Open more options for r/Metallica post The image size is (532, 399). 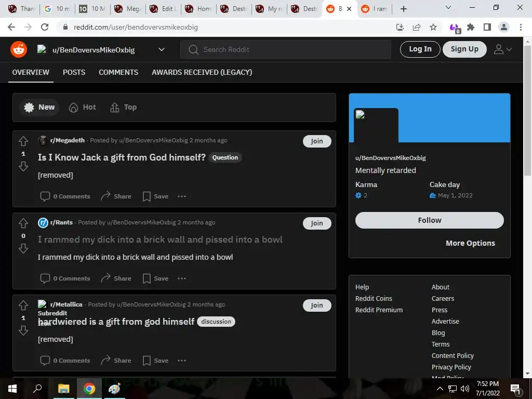[x=182, y=361]
